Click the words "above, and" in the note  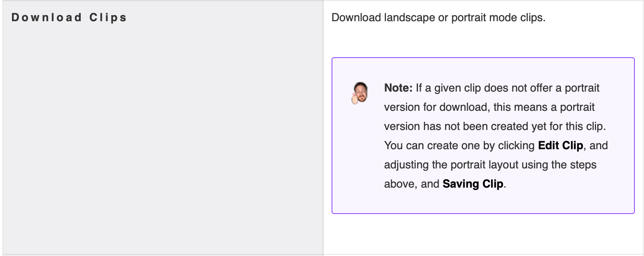pyautogui.click(x=411, y=184)
